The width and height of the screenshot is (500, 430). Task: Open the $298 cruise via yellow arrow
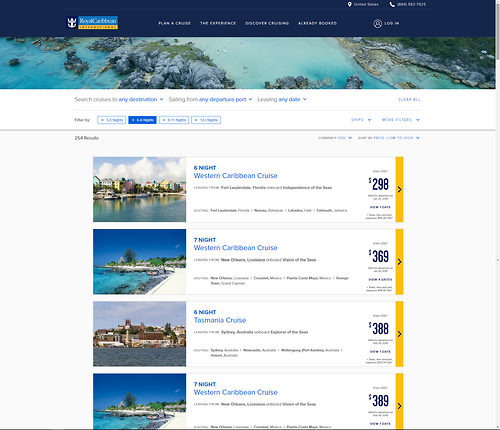[399, 189]
